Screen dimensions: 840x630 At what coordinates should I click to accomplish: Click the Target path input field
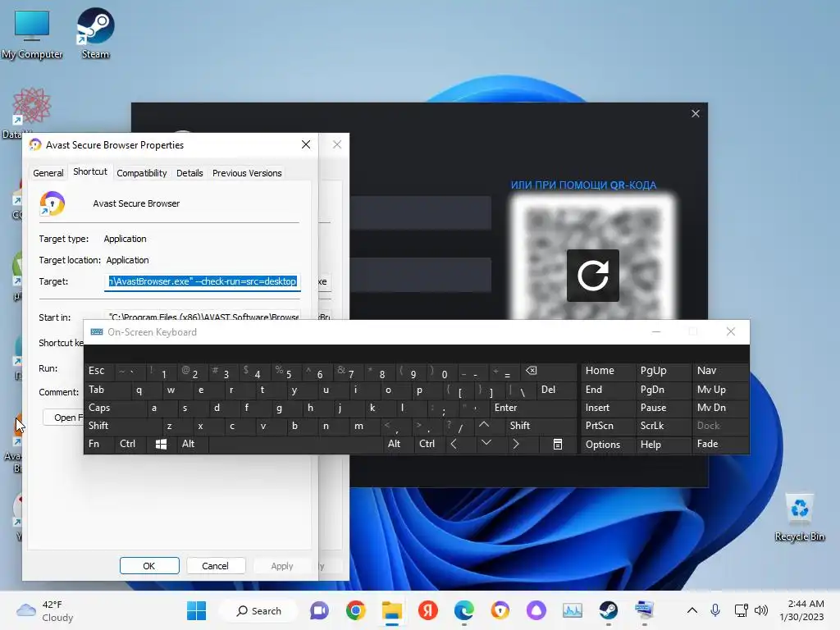[202, 281]
